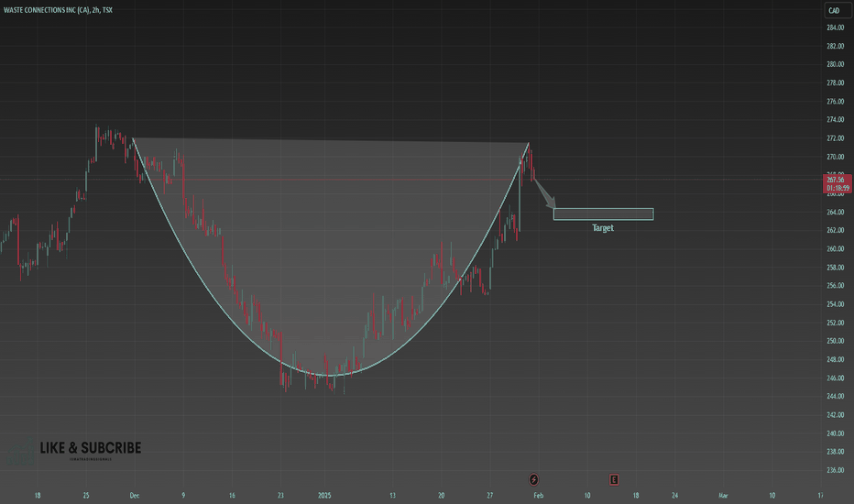The image size is (854, 504).
Task: Click the '27' date axis label
Action: [x=490, y=495]
